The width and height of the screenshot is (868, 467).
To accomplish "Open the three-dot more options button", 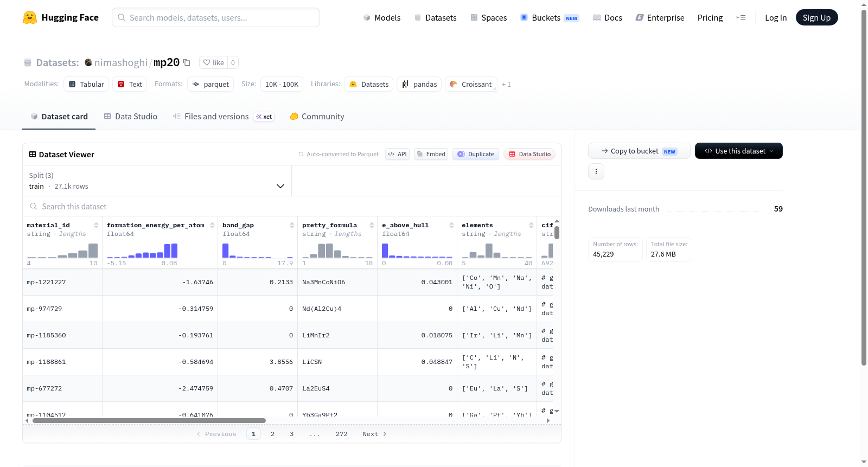I will 596,171.
